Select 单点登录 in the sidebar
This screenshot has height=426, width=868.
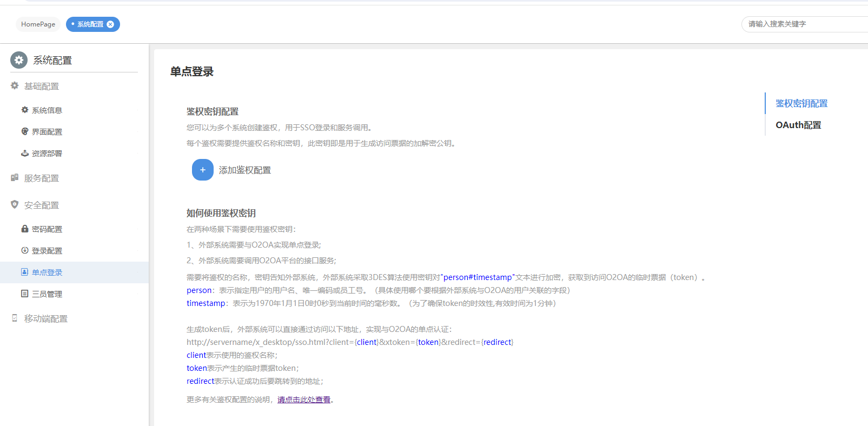point(74,272)
